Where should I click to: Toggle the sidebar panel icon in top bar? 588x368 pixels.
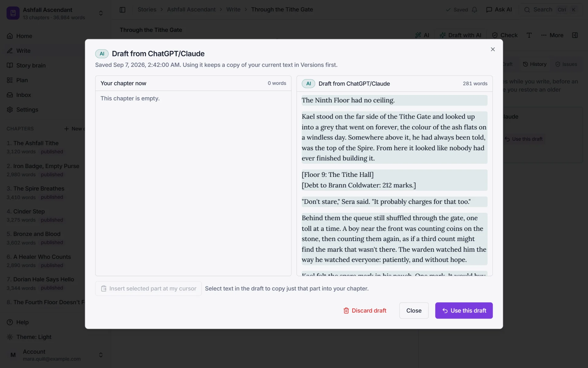[123, 10]
